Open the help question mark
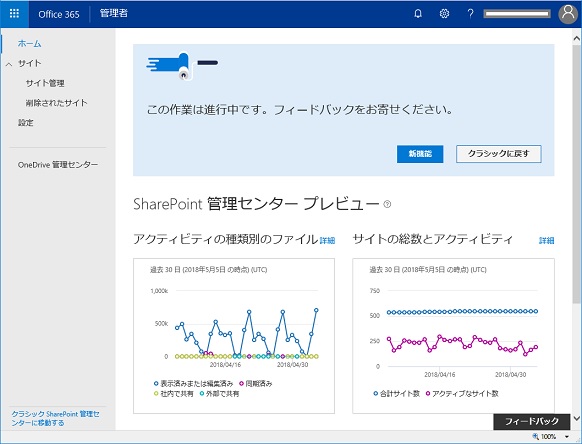Screen dimensions: 582x444 [470, 14]
